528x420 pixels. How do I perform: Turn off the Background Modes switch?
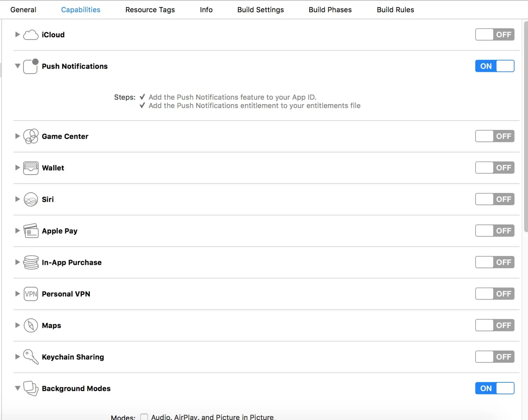[x=495, y=388]
